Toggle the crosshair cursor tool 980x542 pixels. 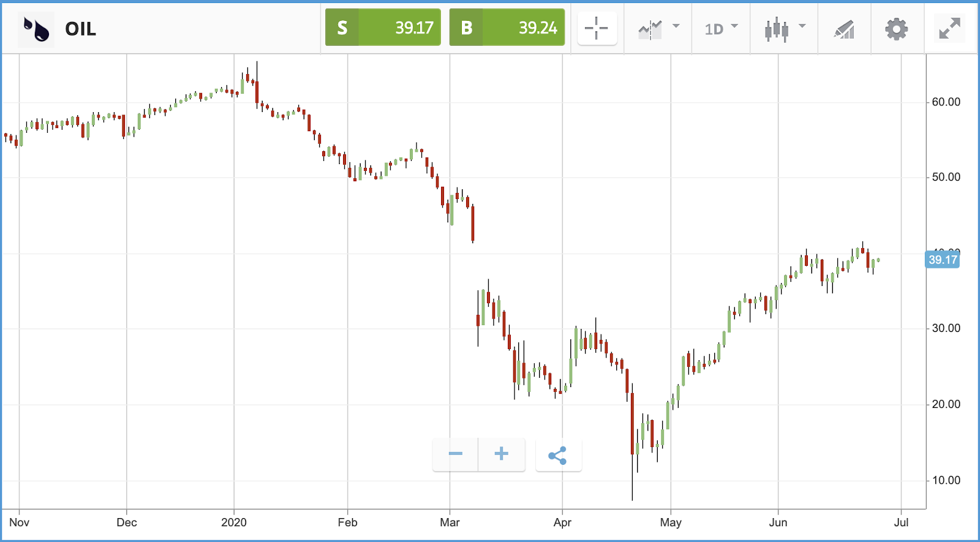coord(597,28)
